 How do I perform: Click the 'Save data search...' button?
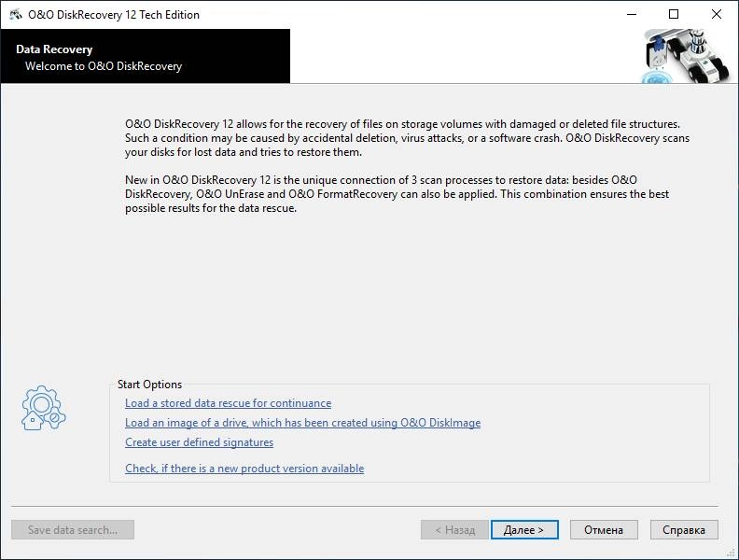pyautogui.click(x=73, y=530)
